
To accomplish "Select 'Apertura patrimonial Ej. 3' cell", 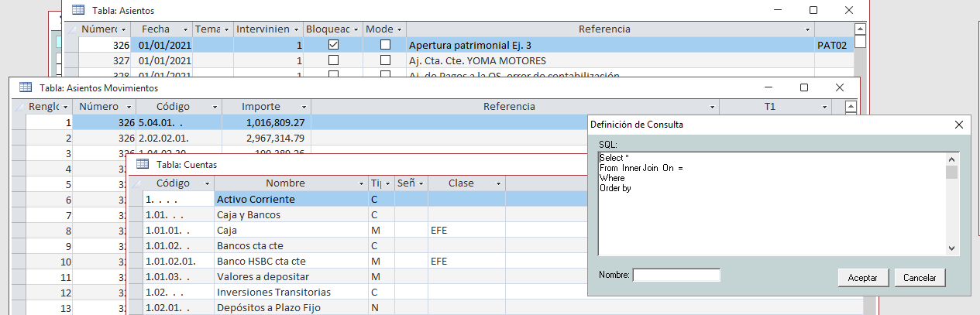I will pyautogui.click(x=610, y=45).
